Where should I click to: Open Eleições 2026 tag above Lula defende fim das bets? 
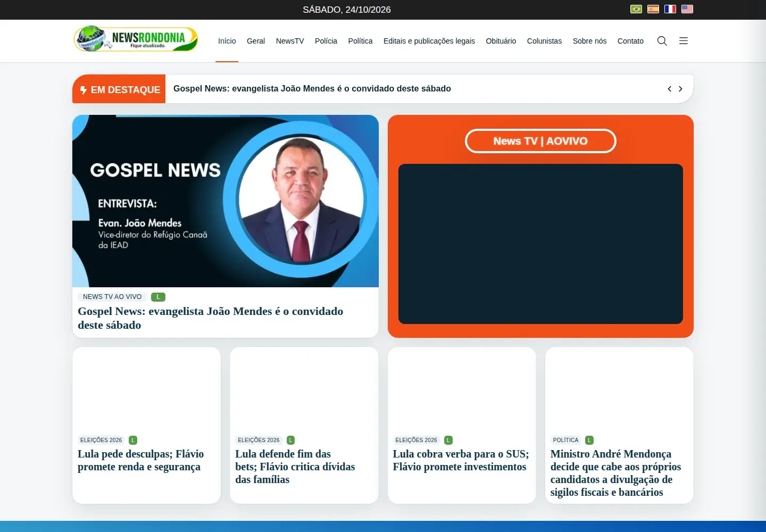tap(259, 440)
